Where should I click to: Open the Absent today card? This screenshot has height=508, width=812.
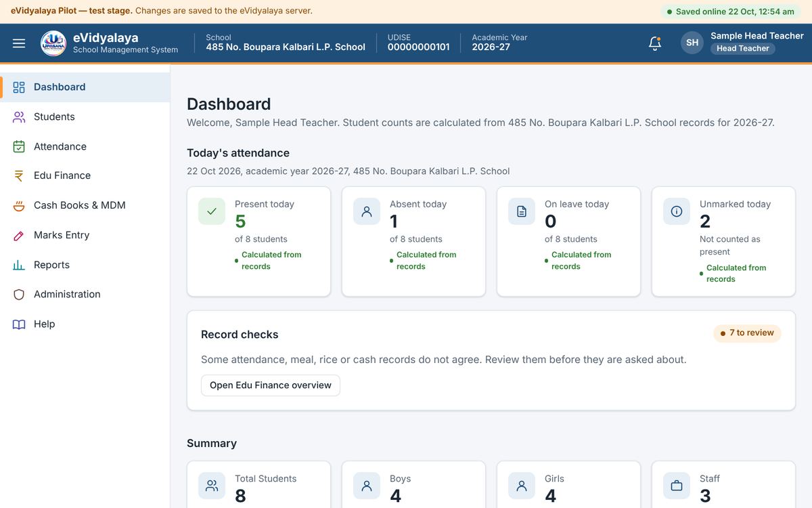[414, 242]
